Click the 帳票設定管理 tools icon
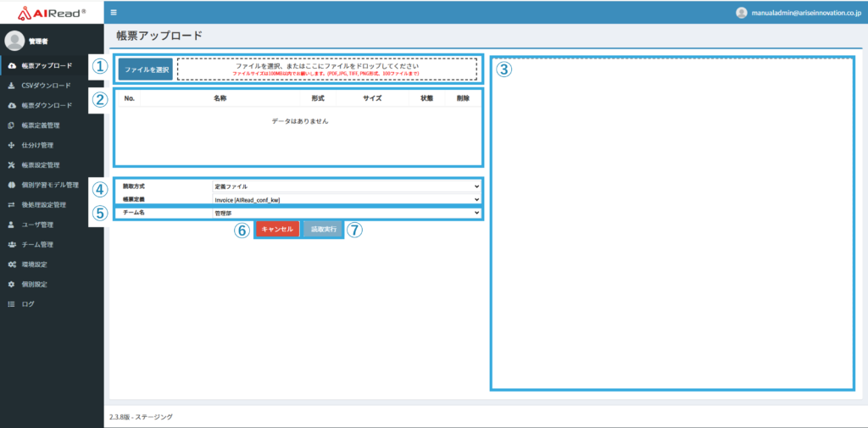868x428 pixels. [11, 165]
